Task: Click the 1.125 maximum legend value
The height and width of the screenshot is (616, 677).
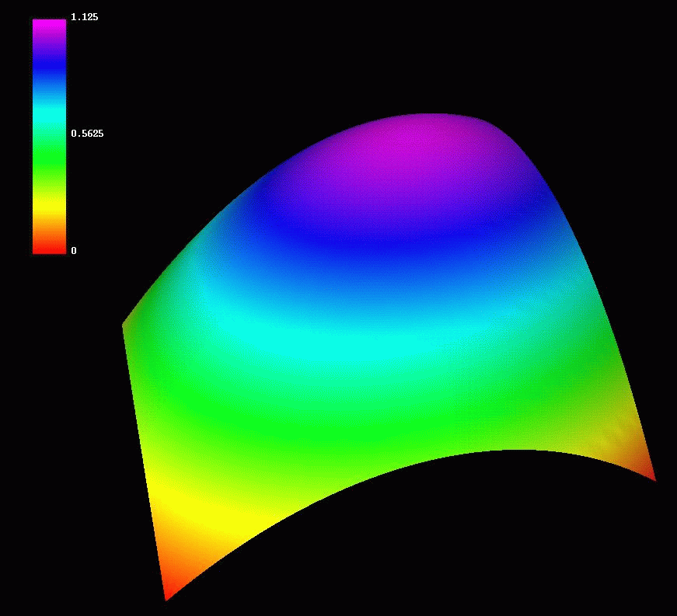Action: 85,17
